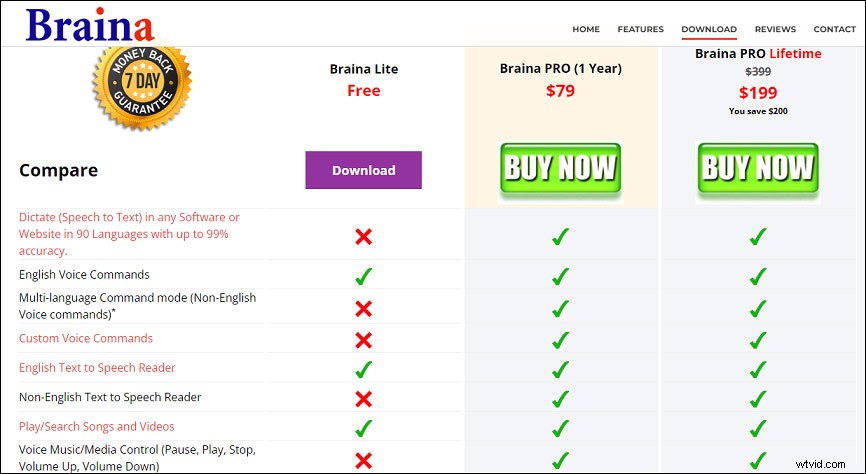Click the red X for Custom Voice Commands in Lite
This screenshot has height=474, width=866.
363,340
